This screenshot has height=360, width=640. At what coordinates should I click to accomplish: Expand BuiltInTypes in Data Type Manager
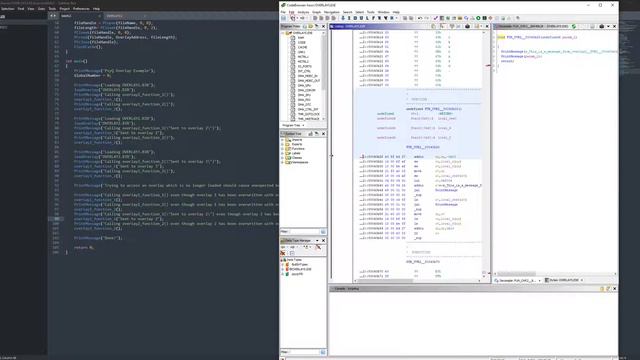[282, 264]
